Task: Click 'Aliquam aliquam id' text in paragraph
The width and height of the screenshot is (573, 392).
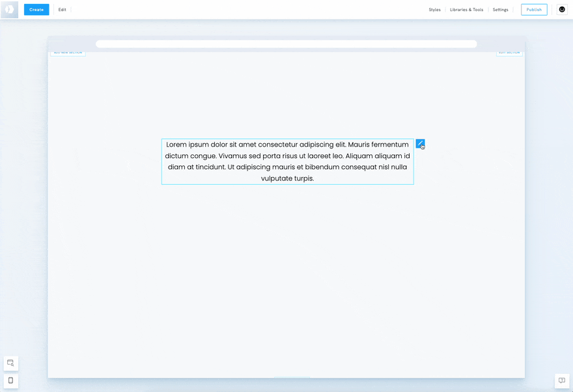Action: pyautogui.click(x=378, y=156)
